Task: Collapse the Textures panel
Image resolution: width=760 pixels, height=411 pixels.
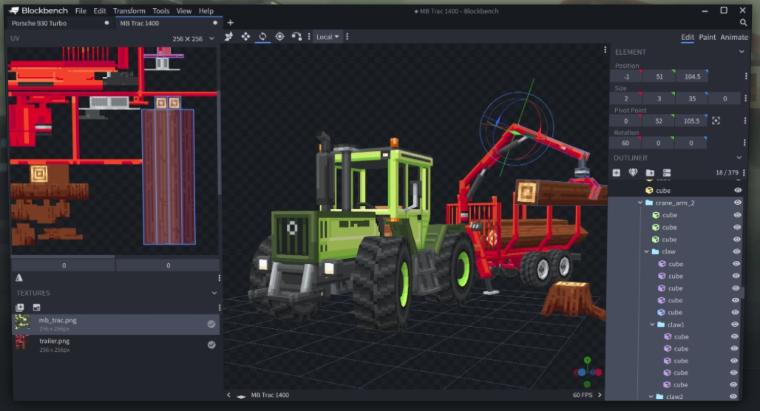Action: tap(213, 293)
